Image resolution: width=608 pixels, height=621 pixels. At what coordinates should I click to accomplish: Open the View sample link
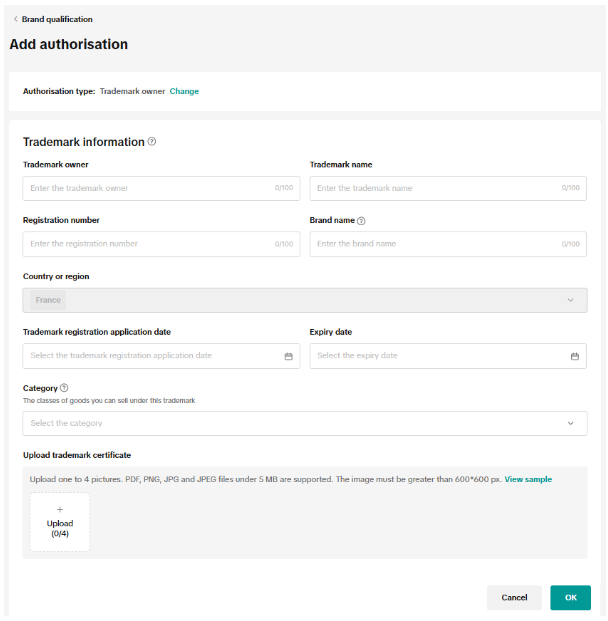pos(528,479)
